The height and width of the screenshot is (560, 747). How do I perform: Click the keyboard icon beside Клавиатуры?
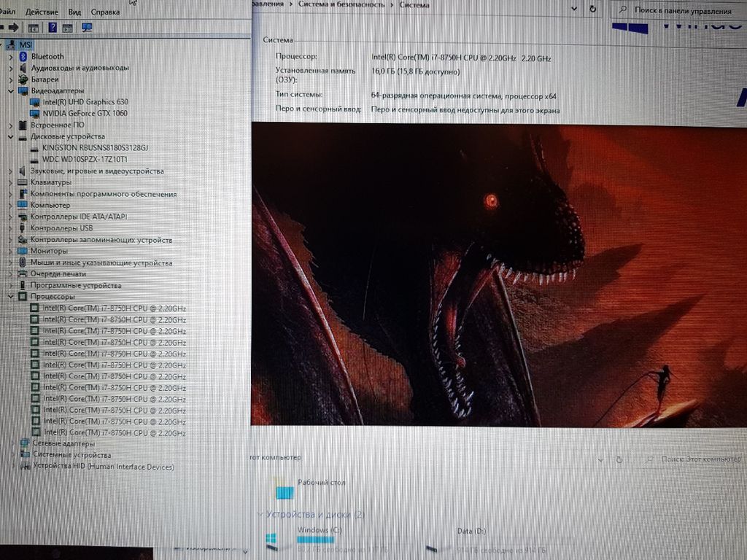click(22, 182)
